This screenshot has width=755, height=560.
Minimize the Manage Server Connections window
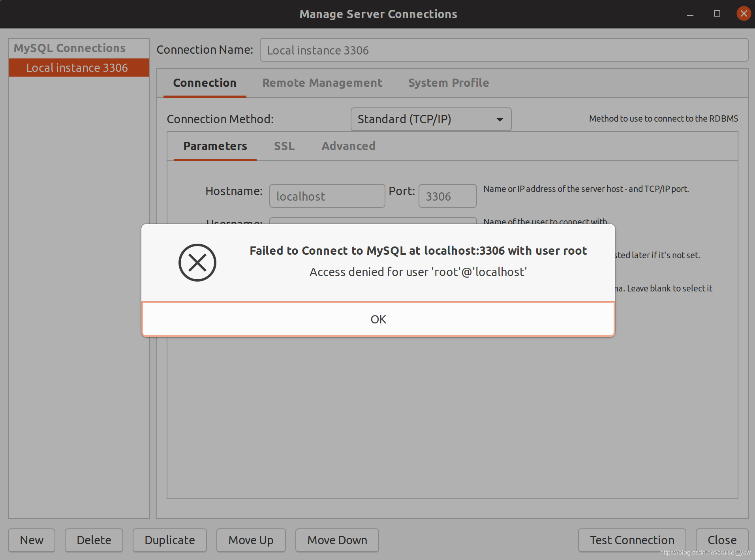pyautogui.click(x=690, y=14)
